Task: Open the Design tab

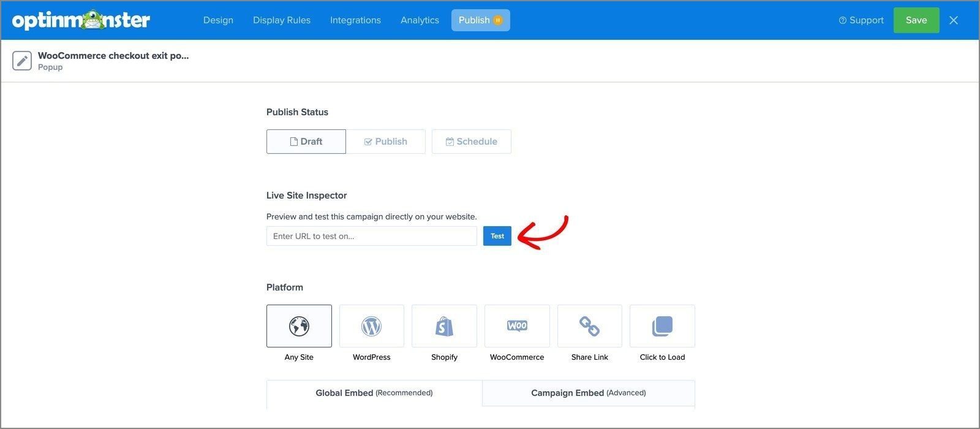Action: tap(218, 20)
